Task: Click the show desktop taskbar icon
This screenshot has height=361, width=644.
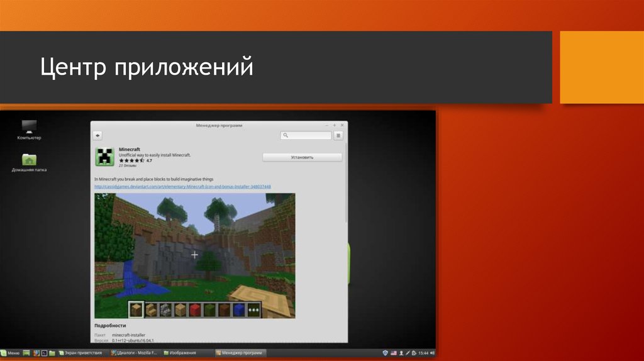Action: click(x=26, y=353)
